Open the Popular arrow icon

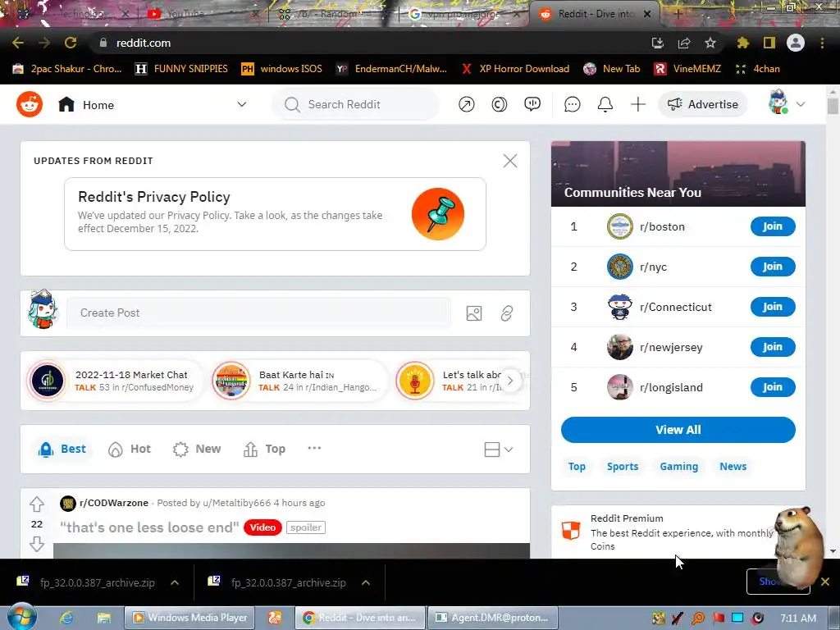click(467, 104)
